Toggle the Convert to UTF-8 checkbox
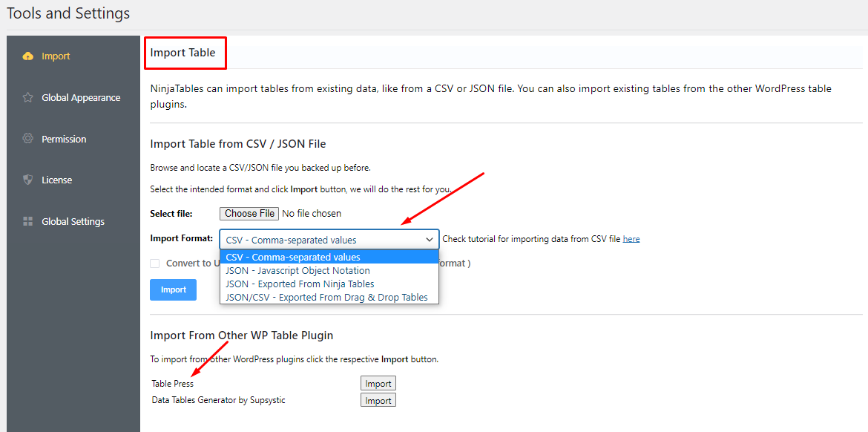 154,264
